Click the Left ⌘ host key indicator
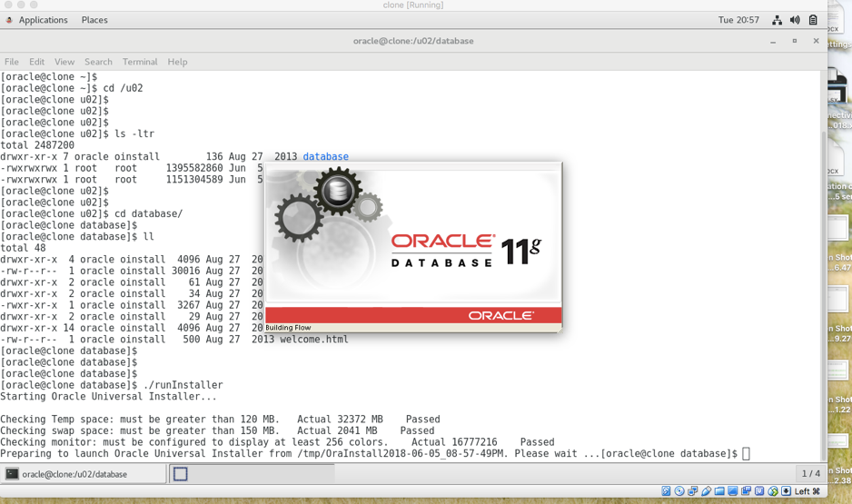The height and width of the screenshot is (504, 852). (x=807, y=491)
